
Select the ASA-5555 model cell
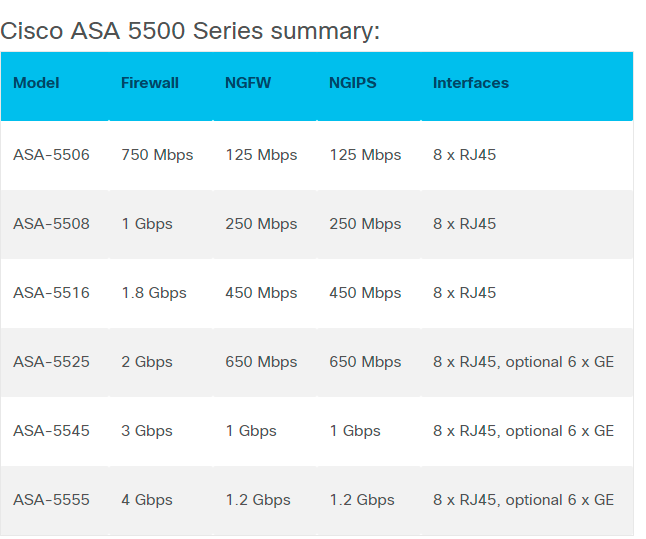click(51, 500)
